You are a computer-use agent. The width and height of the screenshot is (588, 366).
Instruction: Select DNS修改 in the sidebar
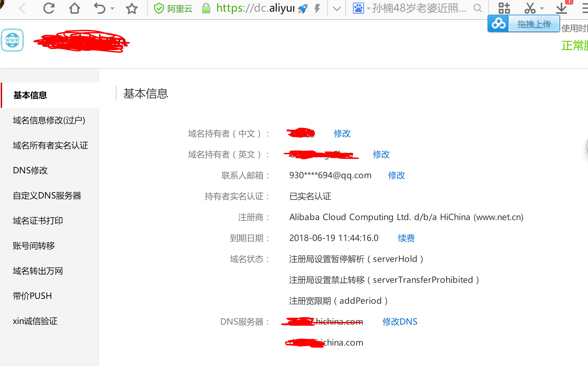(30, 170)
